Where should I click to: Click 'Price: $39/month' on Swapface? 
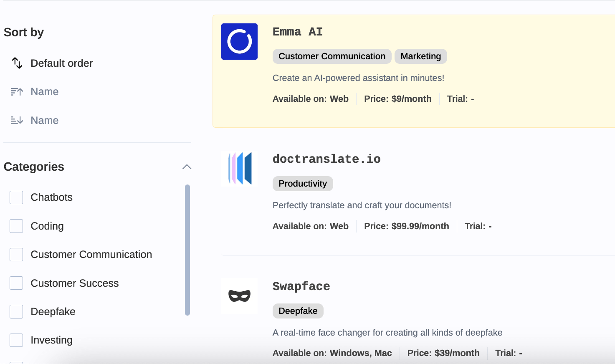coord(443,353)
